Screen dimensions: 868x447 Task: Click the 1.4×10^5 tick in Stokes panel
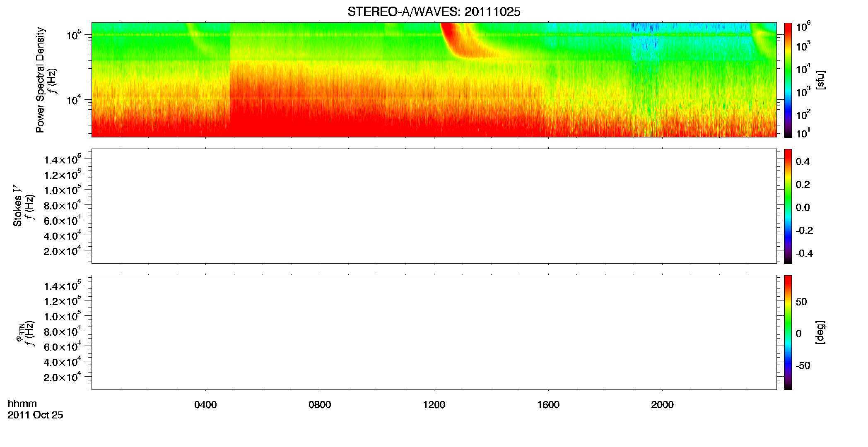pyautogui.click(x=62, y=159)
